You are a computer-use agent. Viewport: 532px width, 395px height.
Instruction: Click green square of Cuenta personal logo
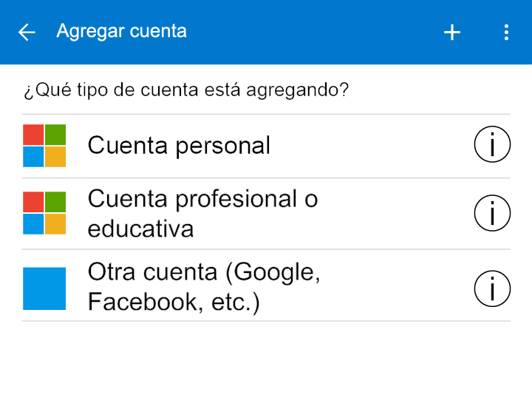tap(55, 135)
